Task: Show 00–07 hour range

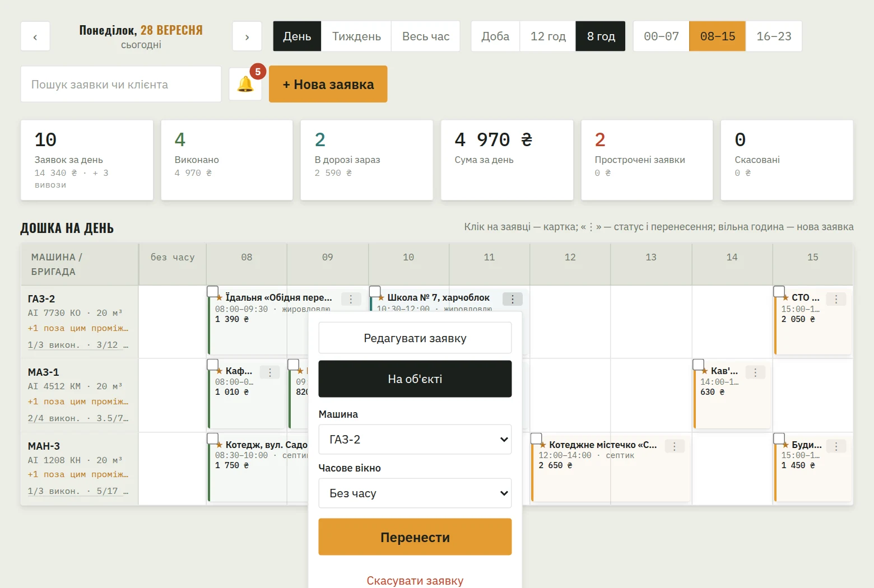Action: pyautogui.click(x=661, y=36)
